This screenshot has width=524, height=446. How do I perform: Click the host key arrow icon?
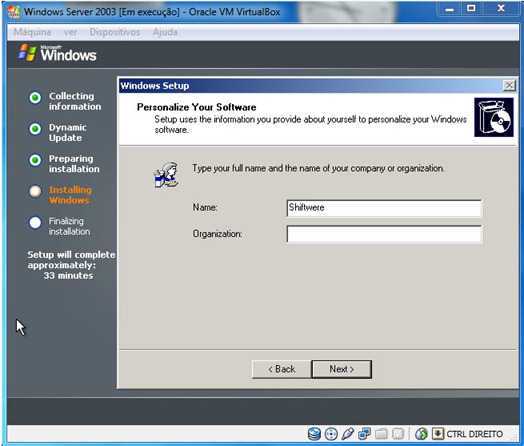point(437,434)
